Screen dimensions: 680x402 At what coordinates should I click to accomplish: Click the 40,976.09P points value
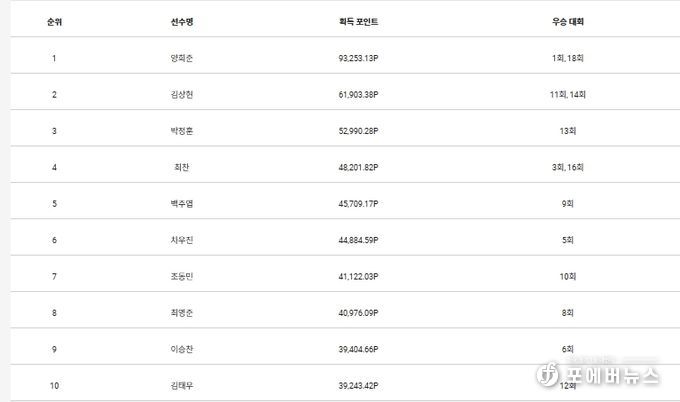click(358, 313)
